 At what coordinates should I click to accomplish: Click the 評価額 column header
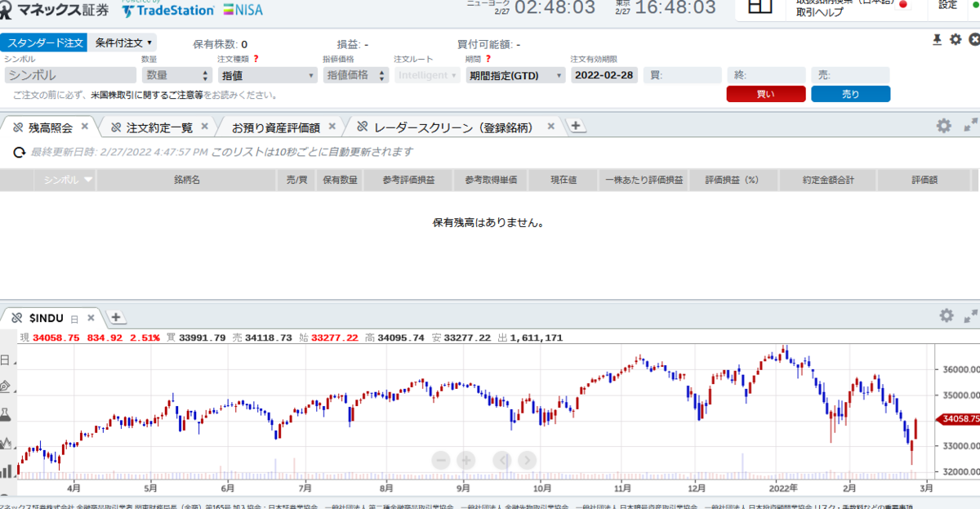point(924,180)
